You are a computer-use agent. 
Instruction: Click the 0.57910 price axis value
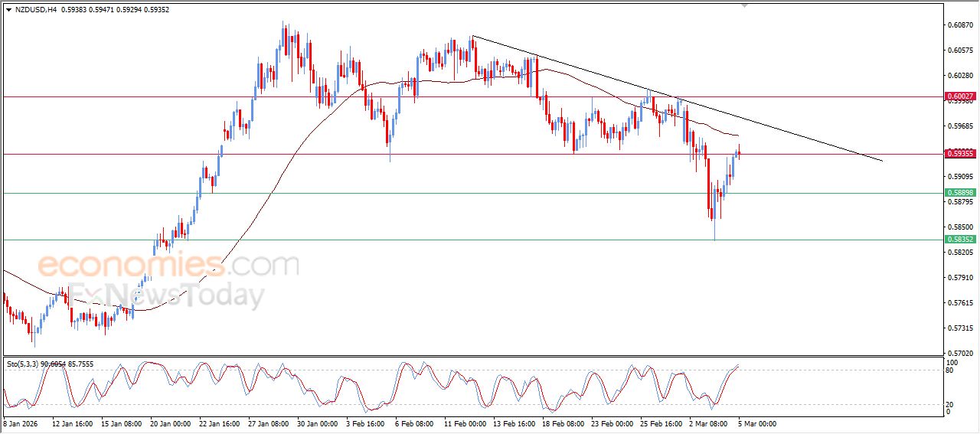pyautogui.click(x=959, y=278)
